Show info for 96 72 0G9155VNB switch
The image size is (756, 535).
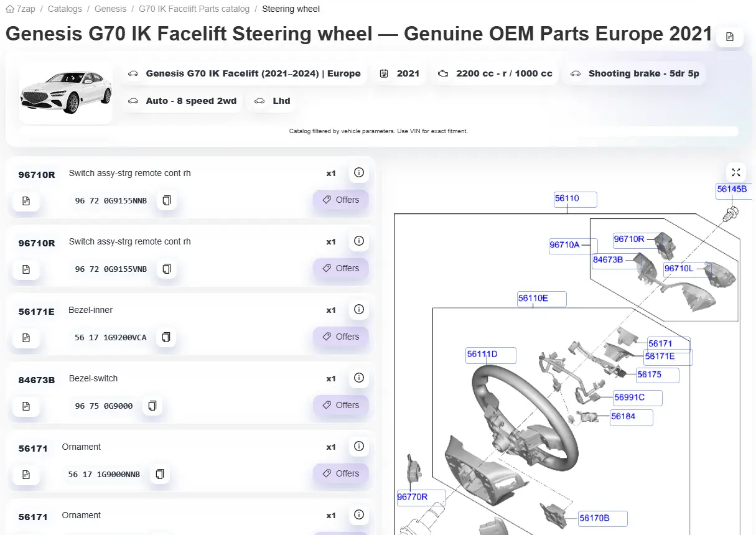coord(358,241)
